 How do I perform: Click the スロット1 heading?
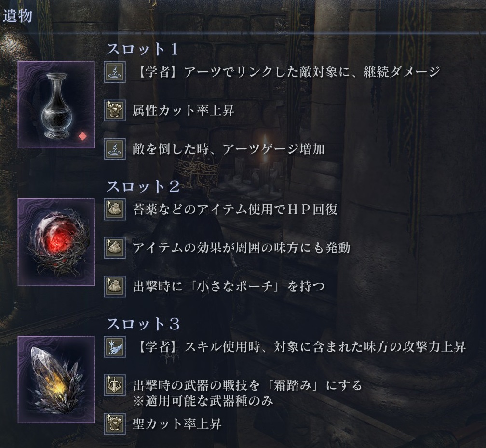(142, 50)
